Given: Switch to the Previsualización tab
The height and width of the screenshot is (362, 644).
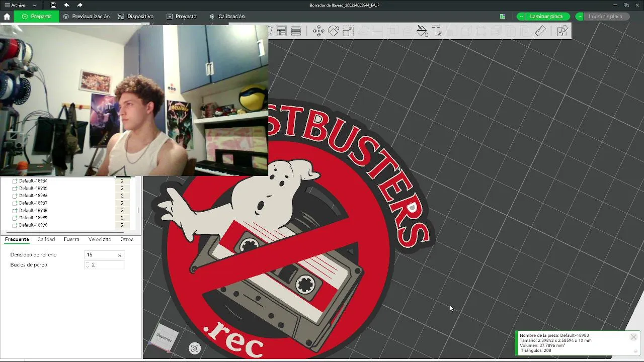Looking at the screenshot, I should 87,17.
